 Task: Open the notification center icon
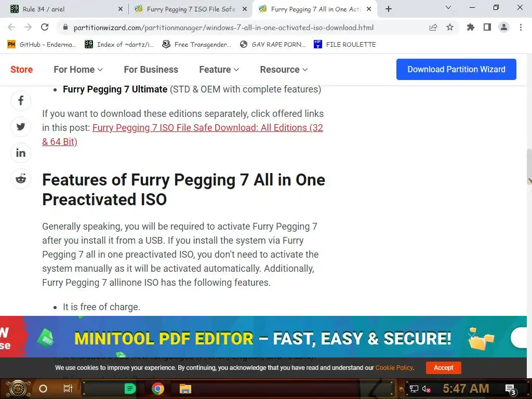(x=511, y=390)
